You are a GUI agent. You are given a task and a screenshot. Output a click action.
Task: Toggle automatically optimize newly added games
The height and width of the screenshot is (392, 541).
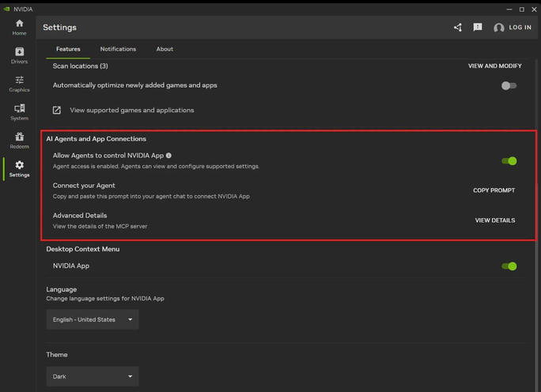pyautogui.click(x=509, y=85)
